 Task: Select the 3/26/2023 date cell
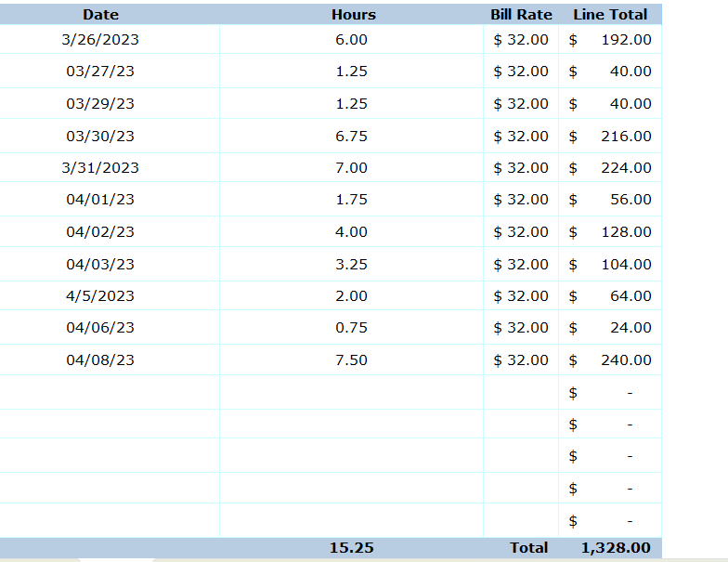(x=100, y=40)
